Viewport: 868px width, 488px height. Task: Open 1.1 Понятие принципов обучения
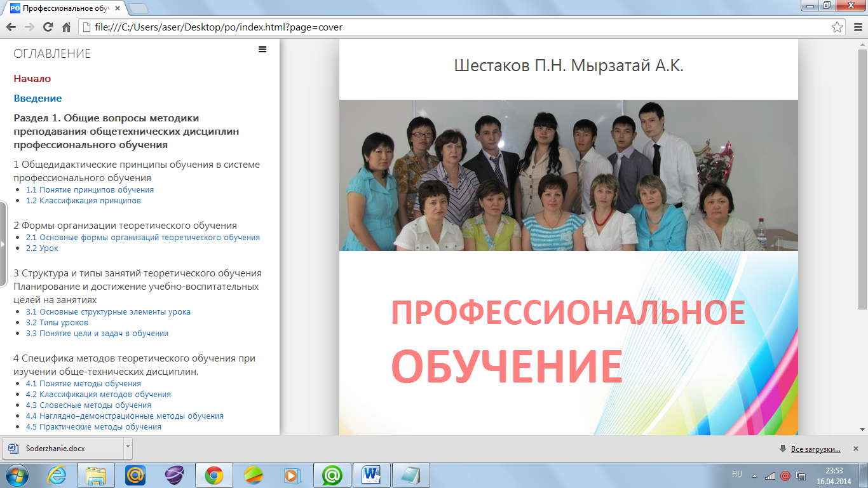90,190
